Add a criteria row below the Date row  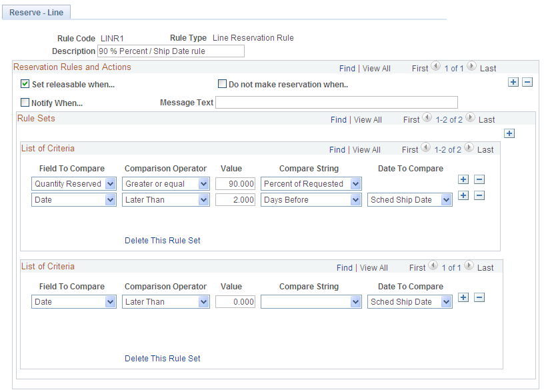coord(463,195)
